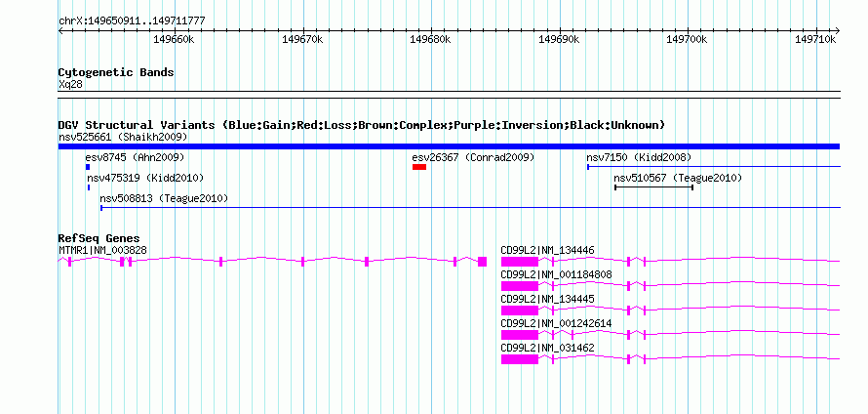Click the large exon block of NM_001184808
The width and height of the screenshot is (868, 414).
click(519, 286)
